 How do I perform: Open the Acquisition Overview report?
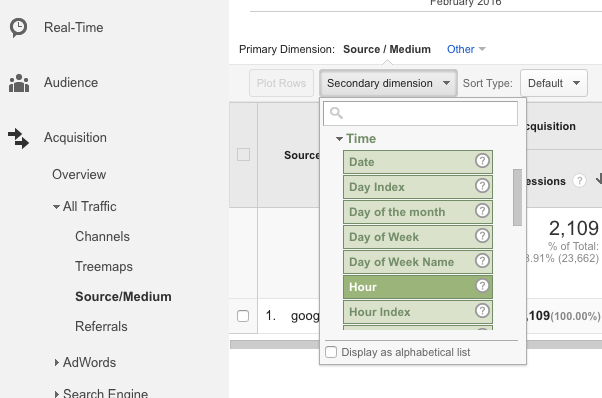(x=79, y=174)
